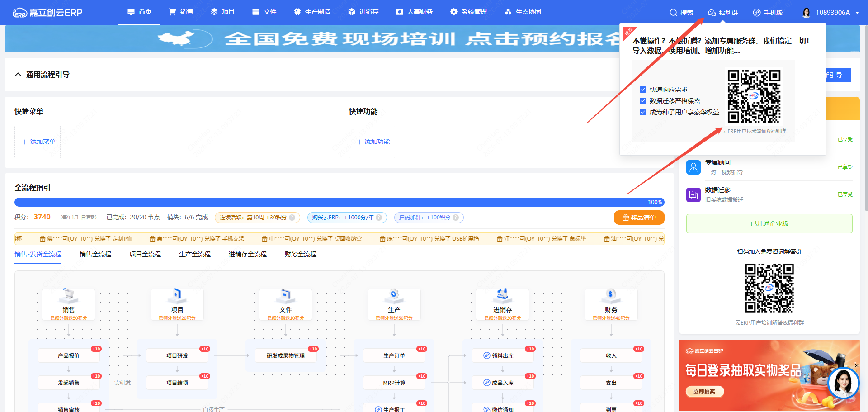Click the 专属顾问 advisor icon
The height and width of the screenshot is (412, 868).
point(693,167)
